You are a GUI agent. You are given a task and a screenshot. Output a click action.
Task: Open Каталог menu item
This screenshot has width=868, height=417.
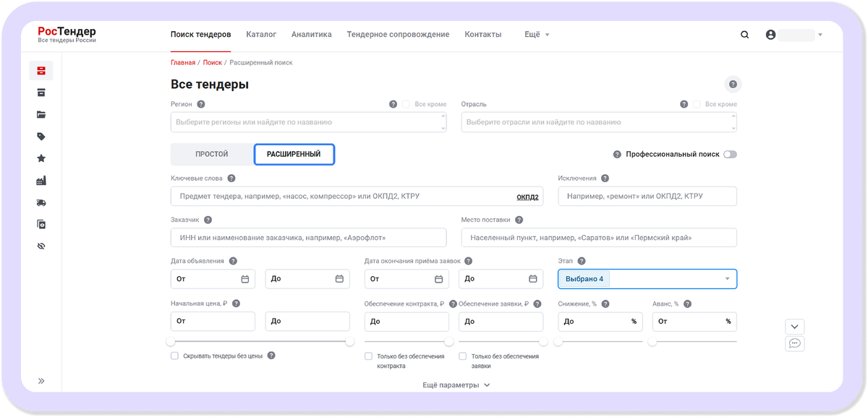click(x=261, y=34)
